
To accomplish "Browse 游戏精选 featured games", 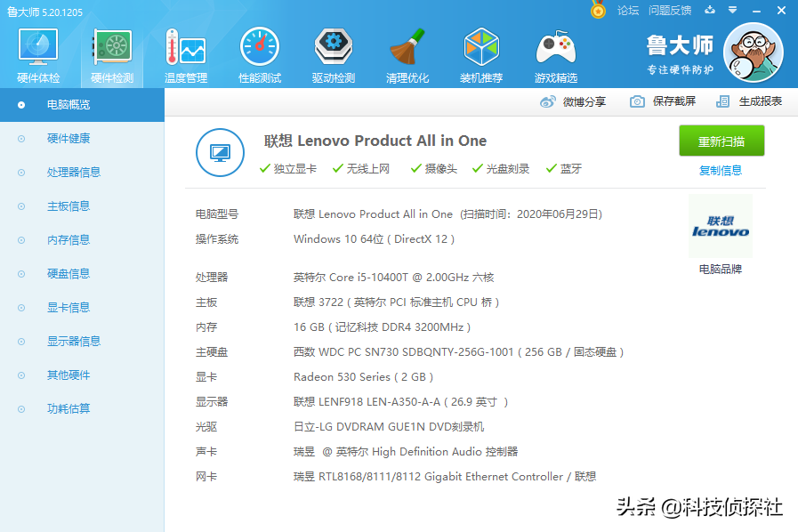I will [555, 53].
